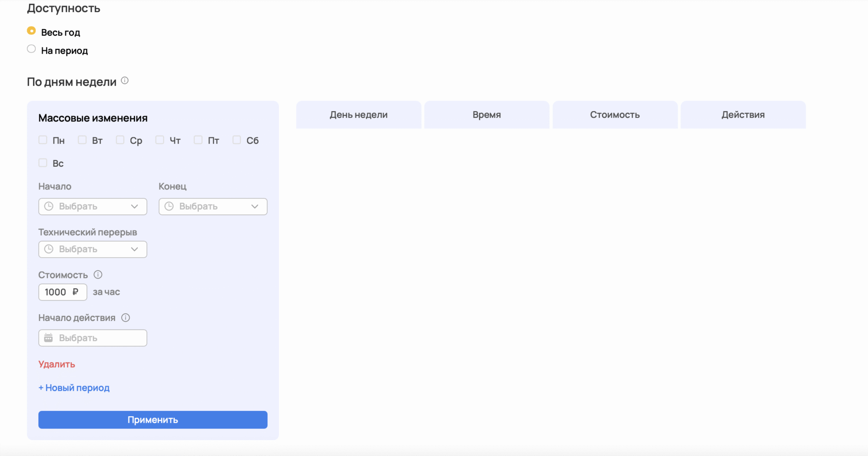The width and height of the screenshot is (868, 456).
Task: Click the Стоимость column header
Action: [615, 115]
